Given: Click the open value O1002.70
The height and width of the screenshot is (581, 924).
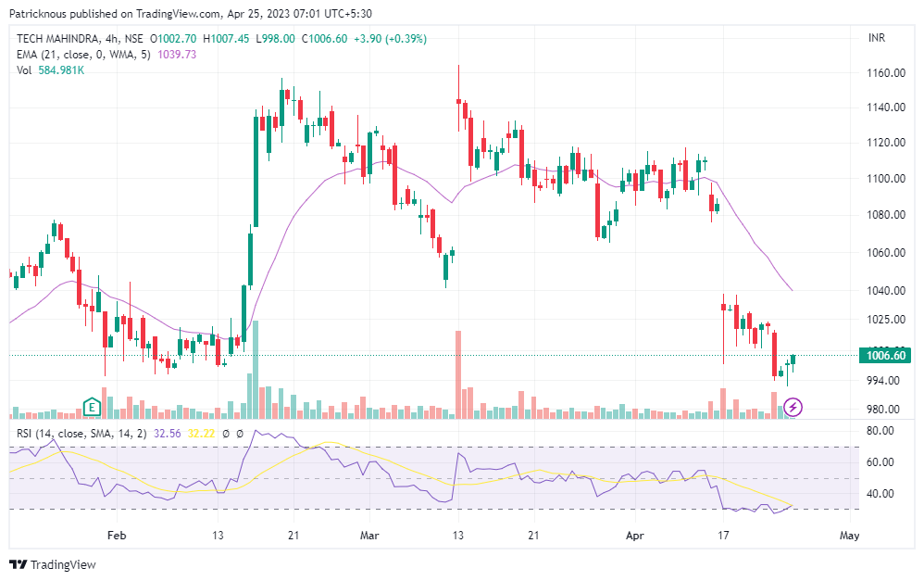Looking at the screenshot, I should (173, 39).
